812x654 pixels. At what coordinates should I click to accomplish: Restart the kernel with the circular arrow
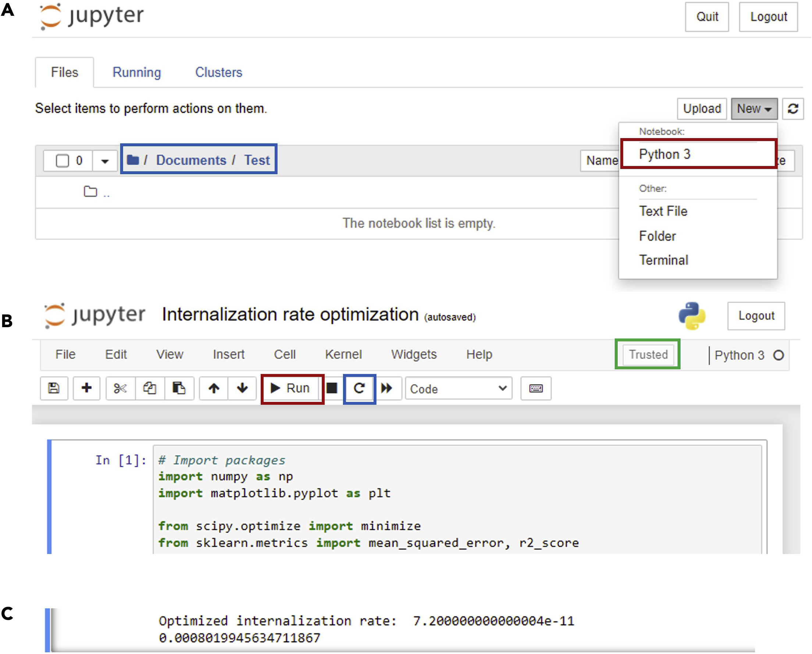[359, 388]
